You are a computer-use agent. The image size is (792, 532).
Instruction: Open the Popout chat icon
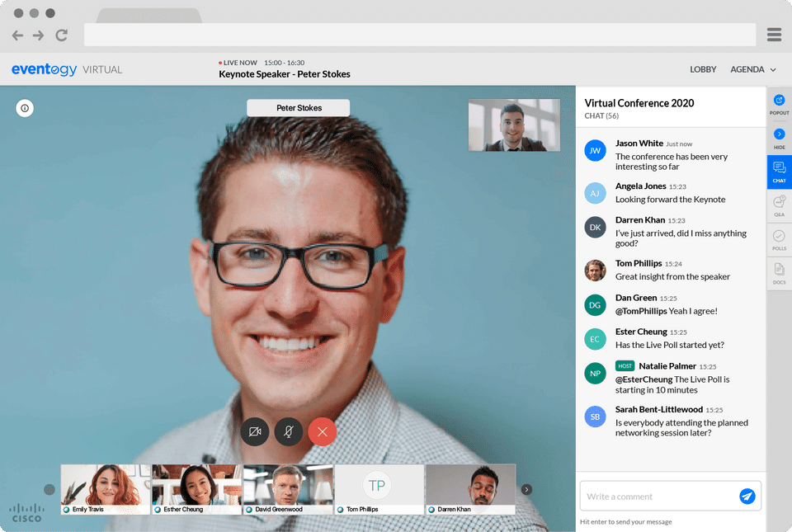pyautogui.click(x=779, y=105)
